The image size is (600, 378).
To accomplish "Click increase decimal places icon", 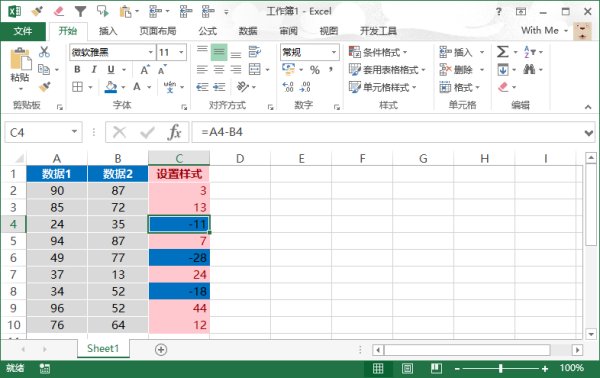I will click(x=288, y=87).
